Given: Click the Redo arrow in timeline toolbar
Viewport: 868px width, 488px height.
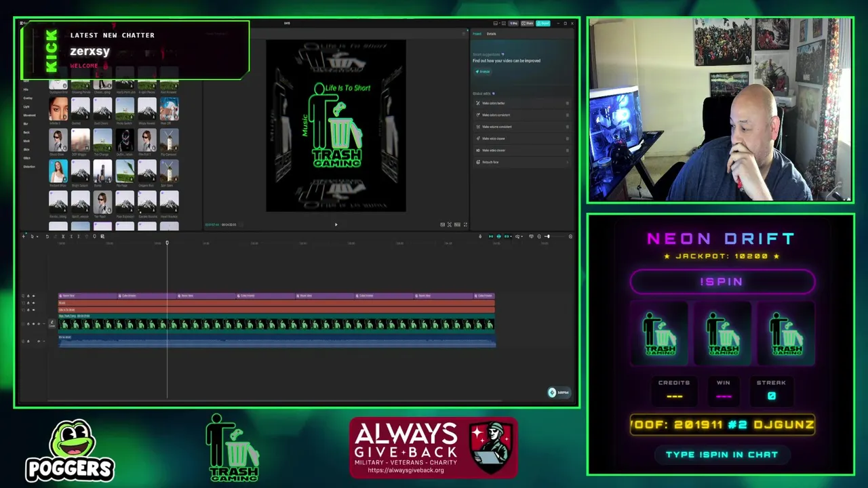Looking at the screenshot, I should tap(55, 237).
